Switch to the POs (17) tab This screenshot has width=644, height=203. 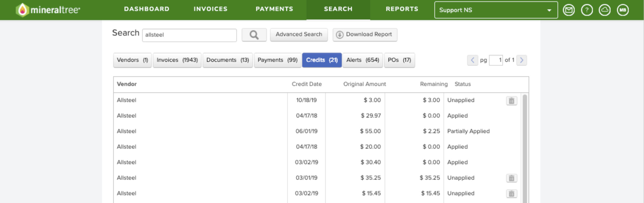pos(400,60)
